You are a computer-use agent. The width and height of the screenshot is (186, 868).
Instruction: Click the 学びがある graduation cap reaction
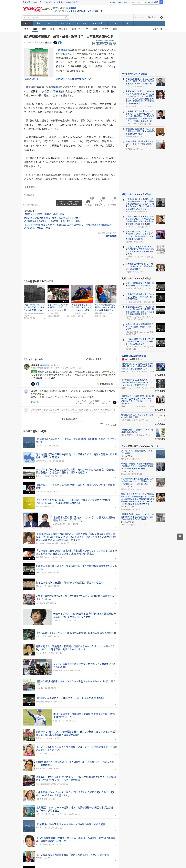[89, 202]
